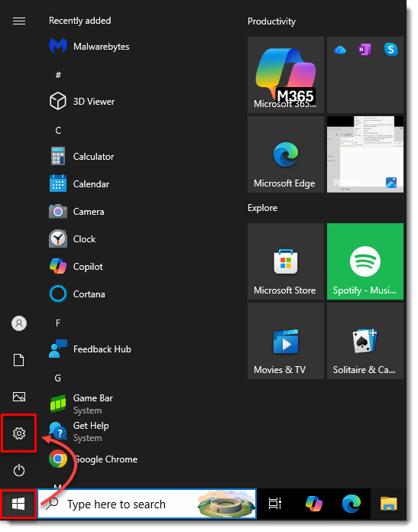Click the Windows Start button
This screenshot has width=418, height=532.
pos(18,504)
